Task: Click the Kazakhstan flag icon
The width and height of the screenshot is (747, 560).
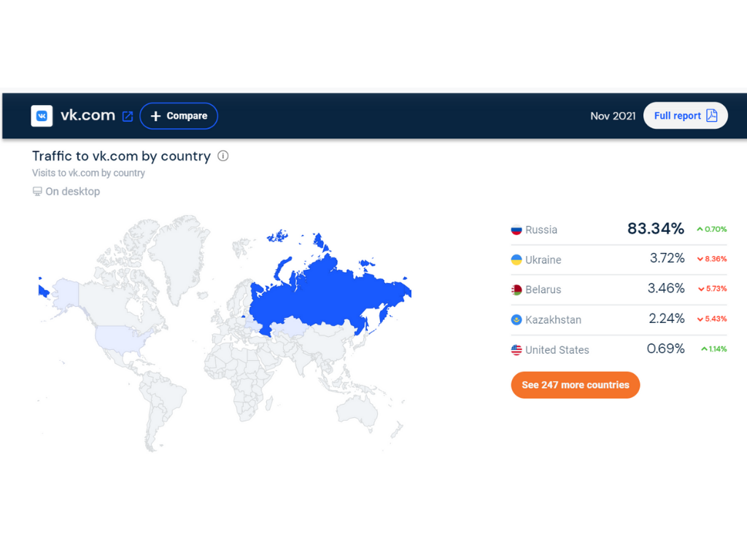Action: pyautogui.click(x=516, y=319)
